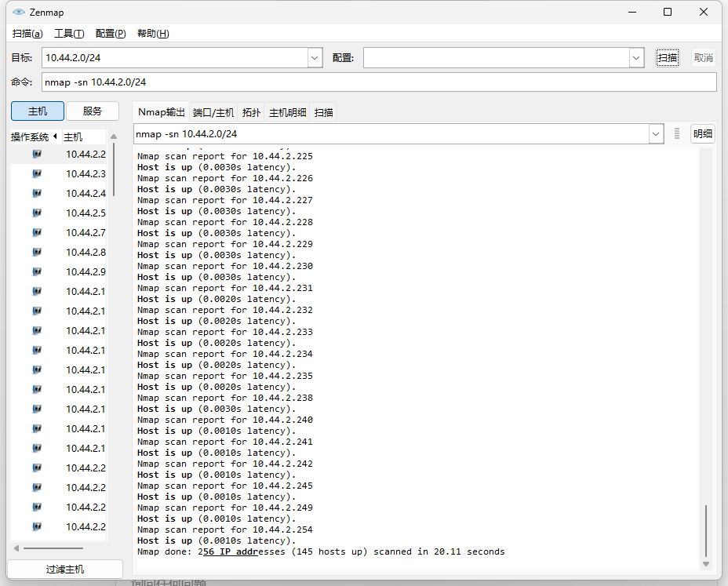Click output pane scroll-down arrow

click(x=706, y=564)
